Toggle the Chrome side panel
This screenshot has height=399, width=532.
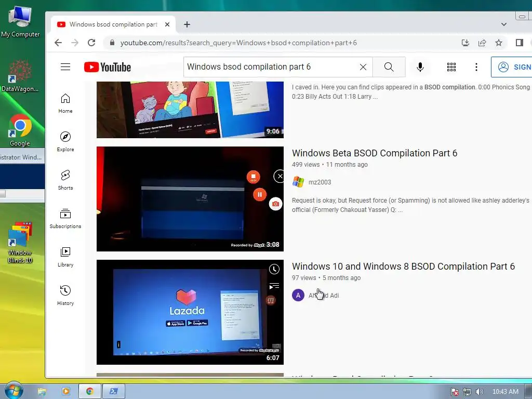(520, 43)
